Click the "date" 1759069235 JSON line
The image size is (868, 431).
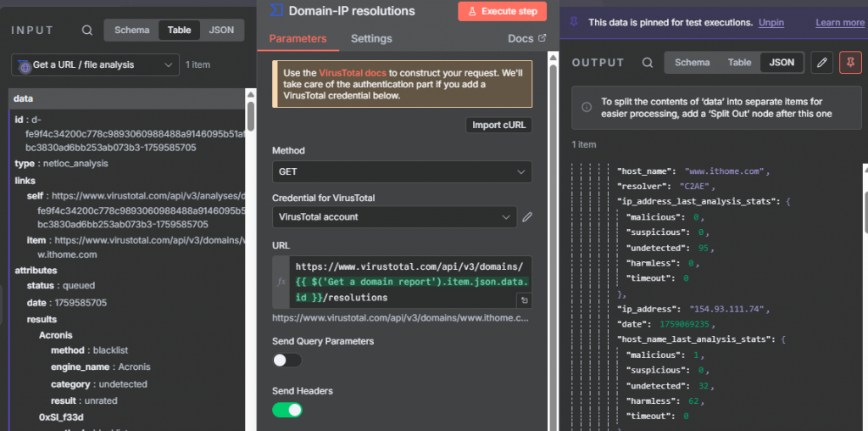pyautogui.click(x=668, y=324)
